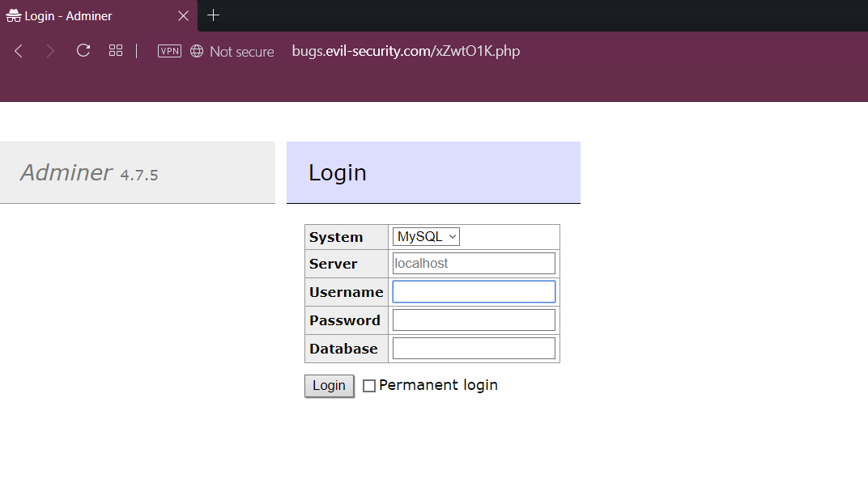Click the Not secure label
Viewport: 868px width, 504px height.
click(240, 50)
